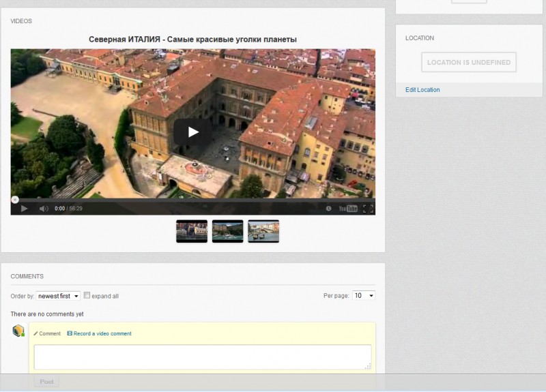Click the Watch Later clock icon
This screenshot has height=392, width=546.
click(328, 209)
